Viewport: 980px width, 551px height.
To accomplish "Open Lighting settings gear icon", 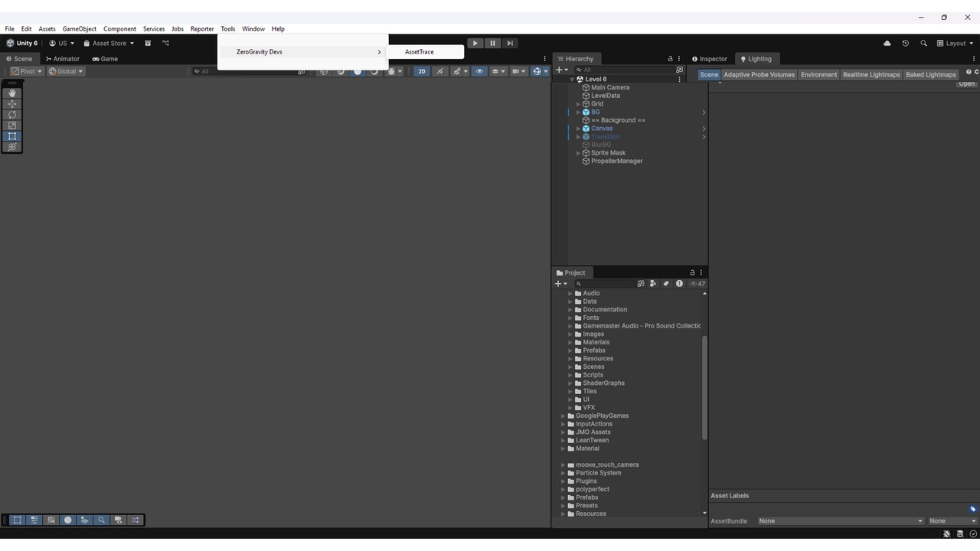I will pos(976,72).
